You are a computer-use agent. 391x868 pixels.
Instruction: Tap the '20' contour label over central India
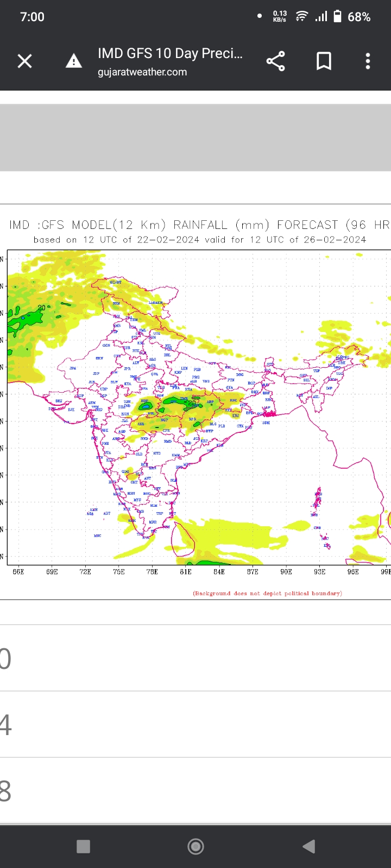coord(191,403)
